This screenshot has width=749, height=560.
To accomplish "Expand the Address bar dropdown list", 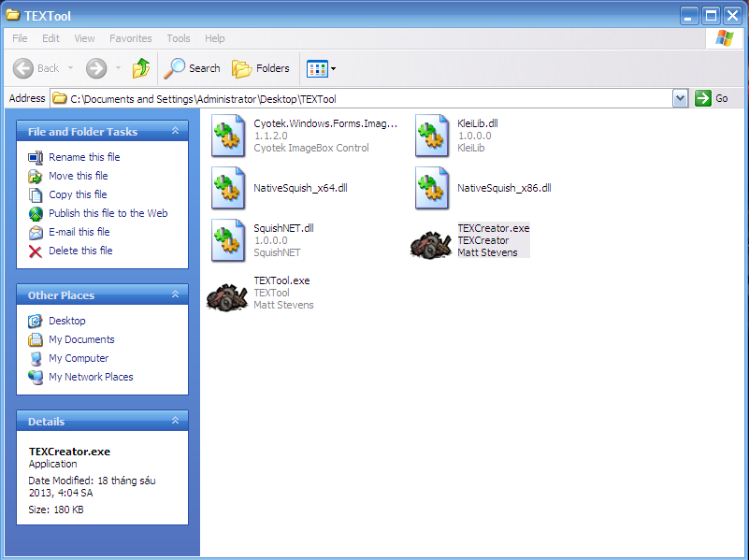I will (x=680, y=98).
